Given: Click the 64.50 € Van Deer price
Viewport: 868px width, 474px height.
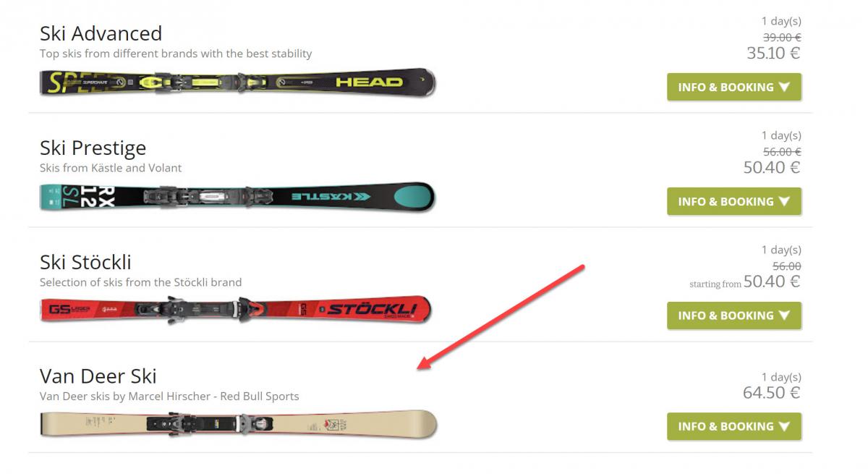Looking at the screenshot, I should tap(771, 393).
